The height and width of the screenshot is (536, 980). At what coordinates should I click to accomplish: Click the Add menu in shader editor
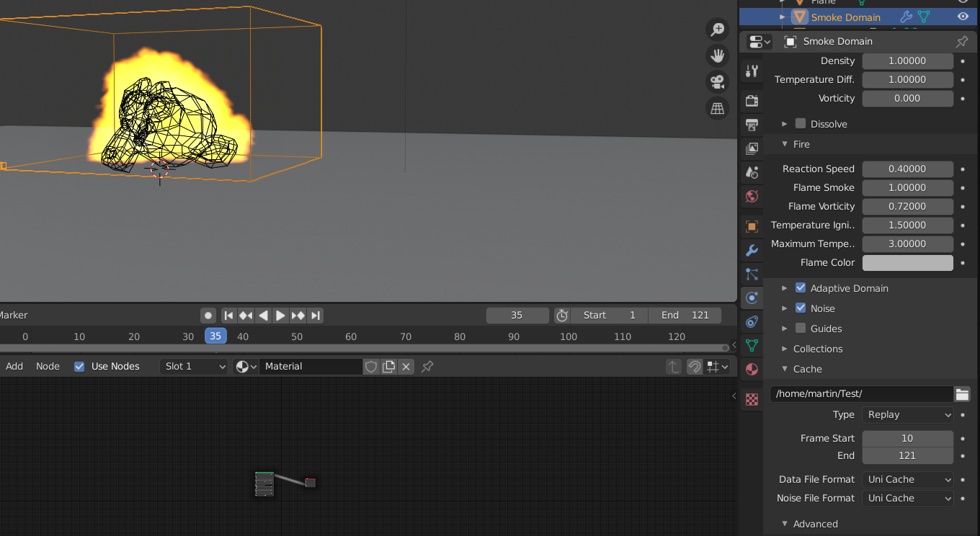pyautogui.click(x=14, y=366)
